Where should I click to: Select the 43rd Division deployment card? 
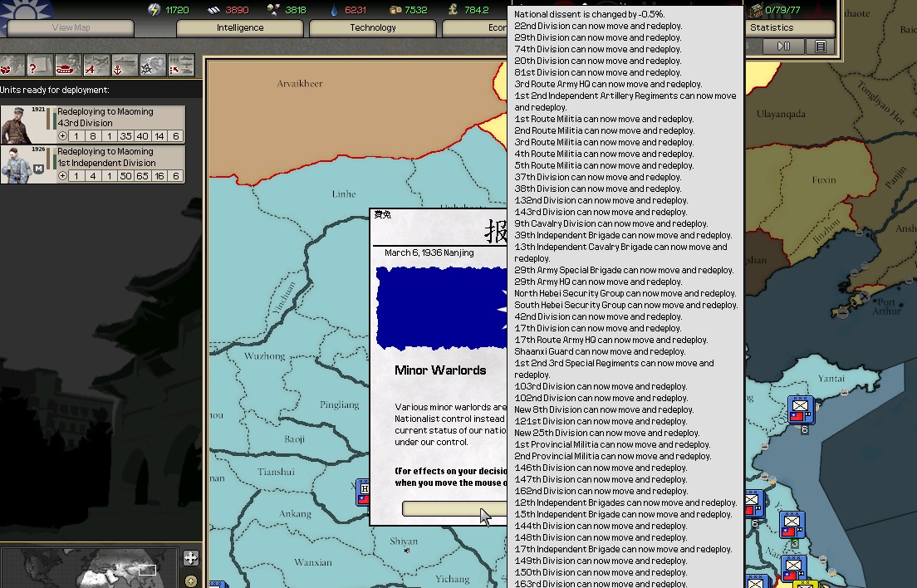click(93, 125)
